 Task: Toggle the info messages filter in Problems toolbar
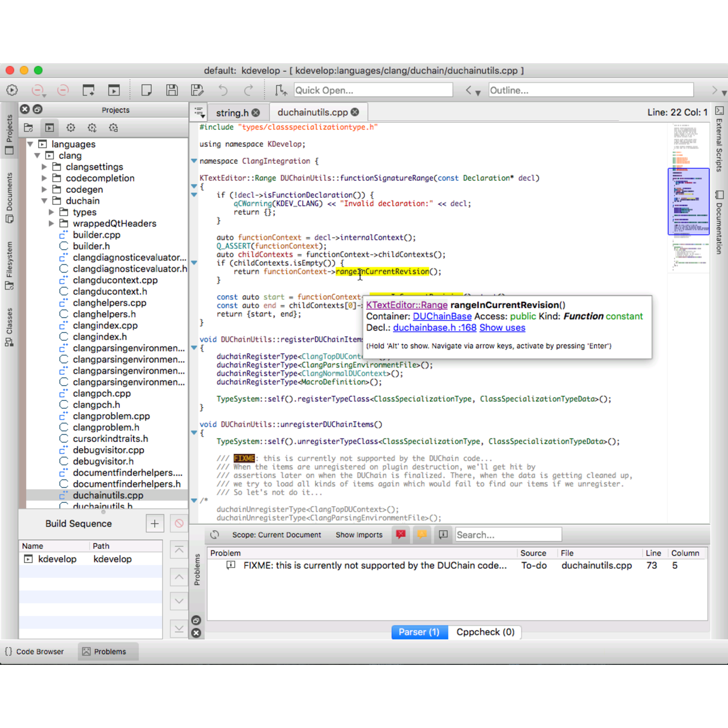pyautogui.click(x=443, y=535)
